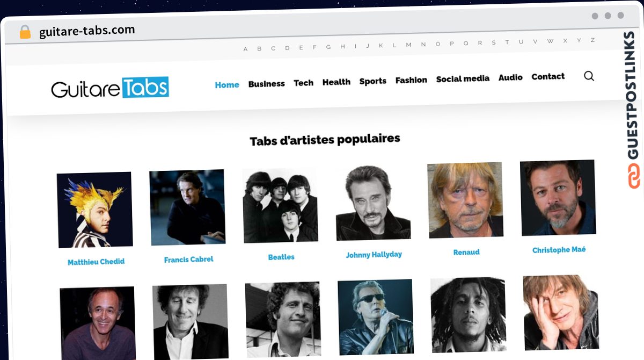
Task: Go to the Tech section
Action: (x=303, y=83)
